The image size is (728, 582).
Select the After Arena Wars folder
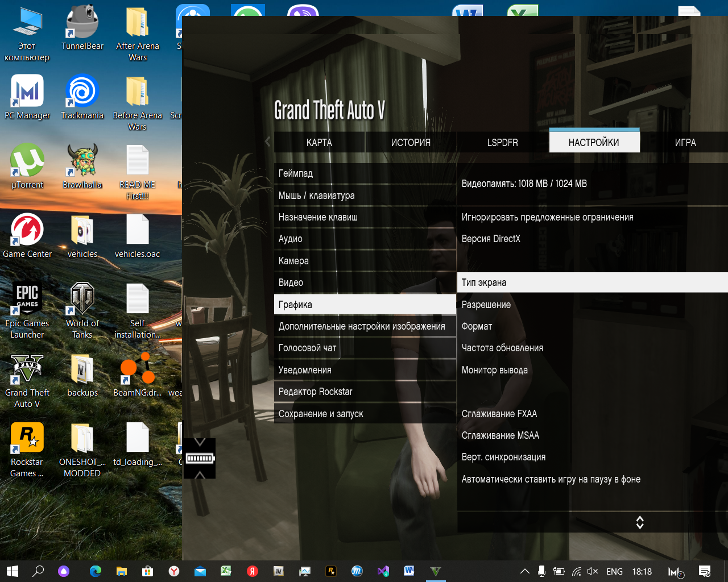(138, 34)
